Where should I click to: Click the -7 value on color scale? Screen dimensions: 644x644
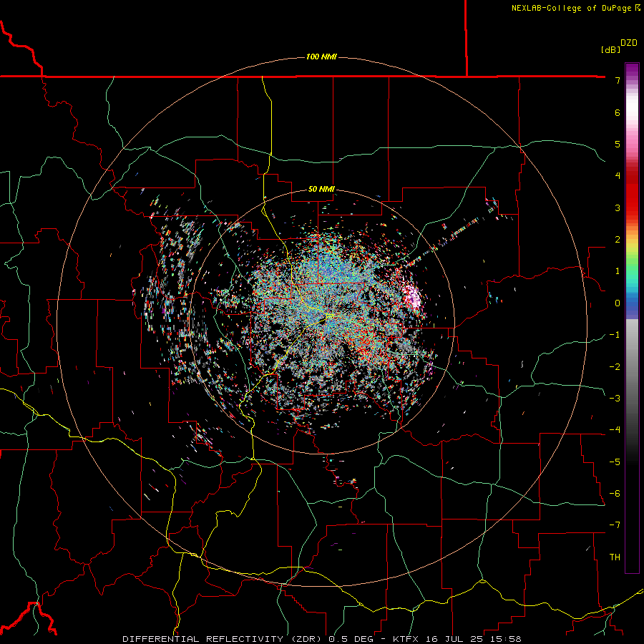615,525
